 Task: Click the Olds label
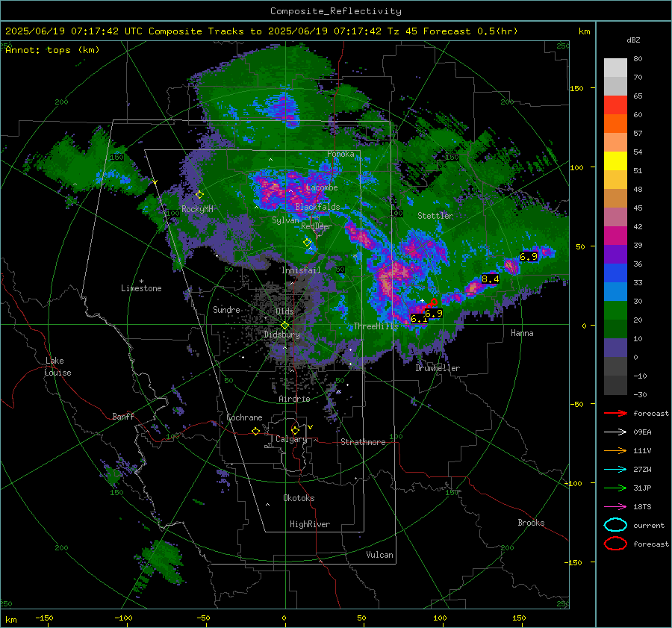pyautogui.click(x=284, y=311)
